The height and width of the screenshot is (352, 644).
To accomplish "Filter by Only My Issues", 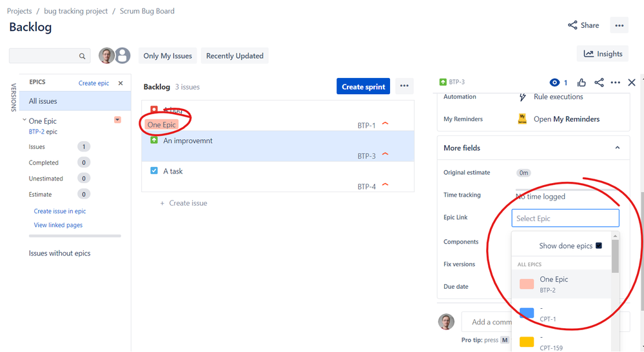I will coord(168,56).
